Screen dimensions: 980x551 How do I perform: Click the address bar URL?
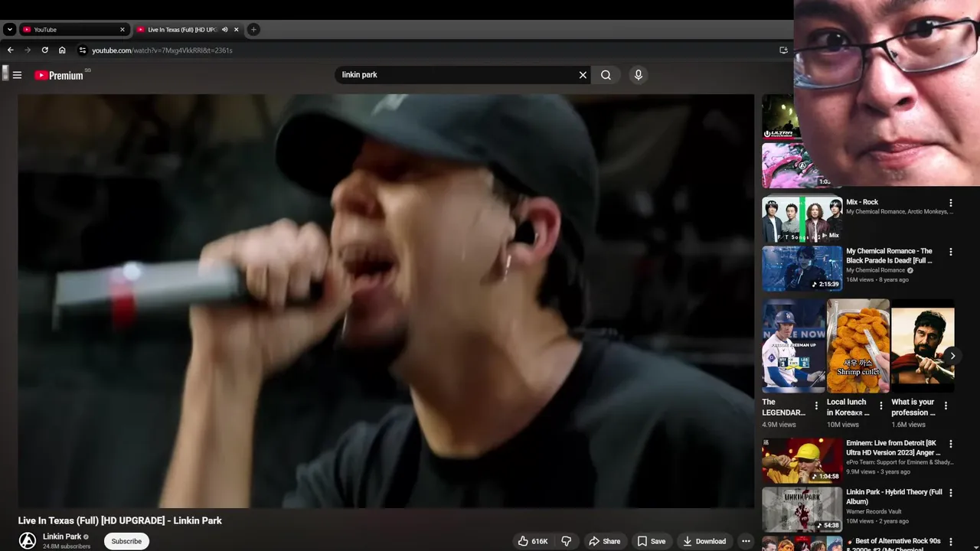coord(162,51)
